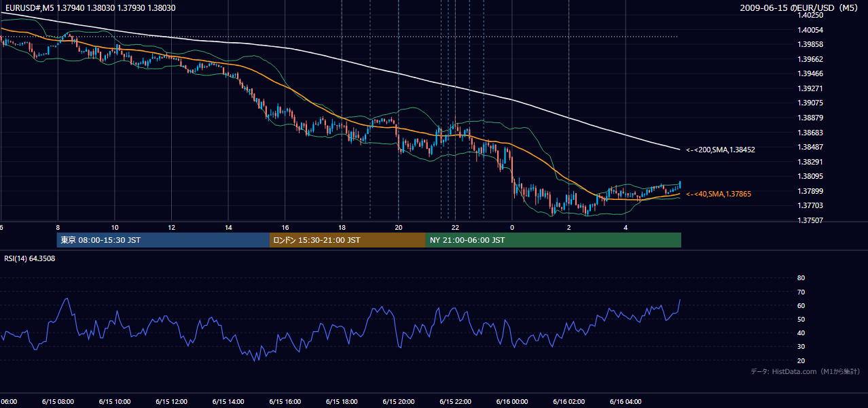Click price axis value 1.39075
This screenshot has width=868, height=408.
(811, 103)
